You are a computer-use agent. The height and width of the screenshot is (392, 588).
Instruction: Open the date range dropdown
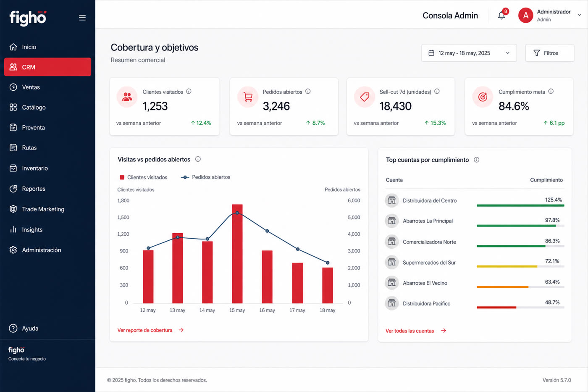pos(469,53)
